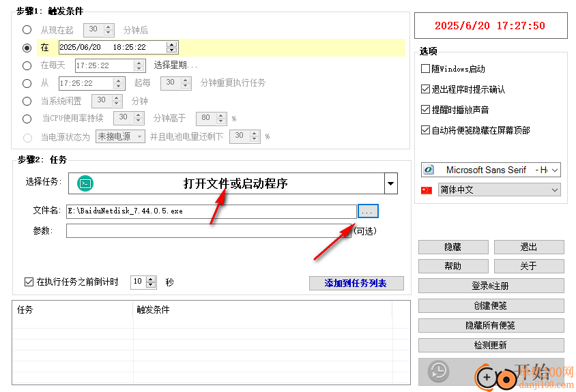Click the '任务' column header
This screenshot has width=576, height=392.
[x=73, y=310]
